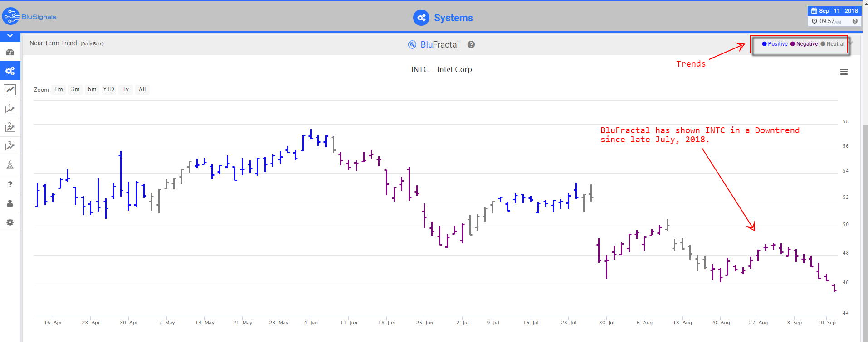Open the chart number 1 sidebar icon
Screen dimensions: 868x342
coord(10,109)
